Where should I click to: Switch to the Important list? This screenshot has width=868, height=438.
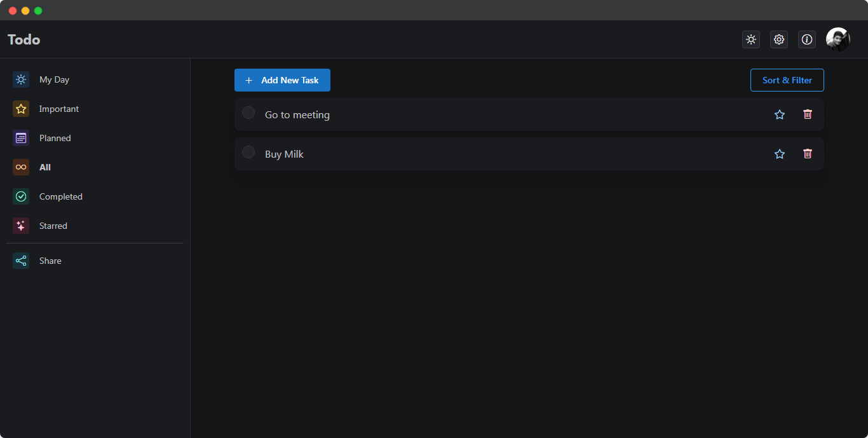58,109
